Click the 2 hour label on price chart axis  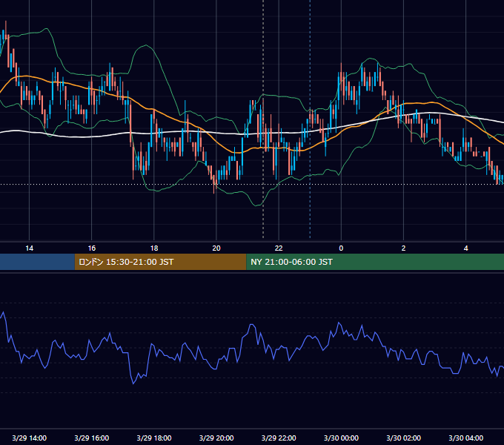pos(403,248)
